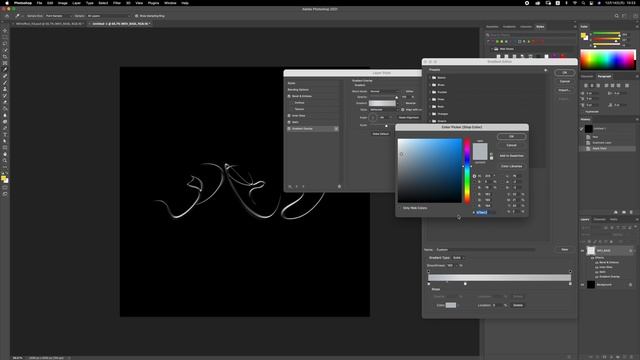Select the Frame tool
Image resolution: width=640 pixels, height=360 pixels.
pos(5,63)
